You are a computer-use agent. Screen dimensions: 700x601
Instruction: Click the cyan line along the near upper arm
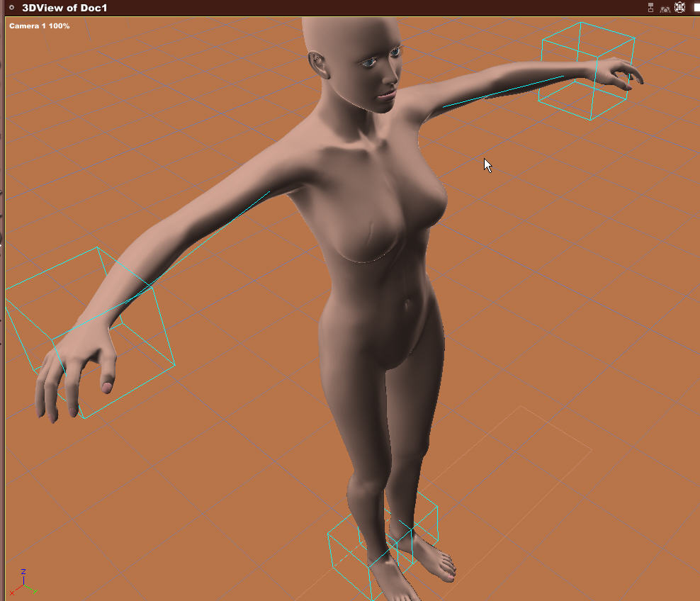point(210,237)
